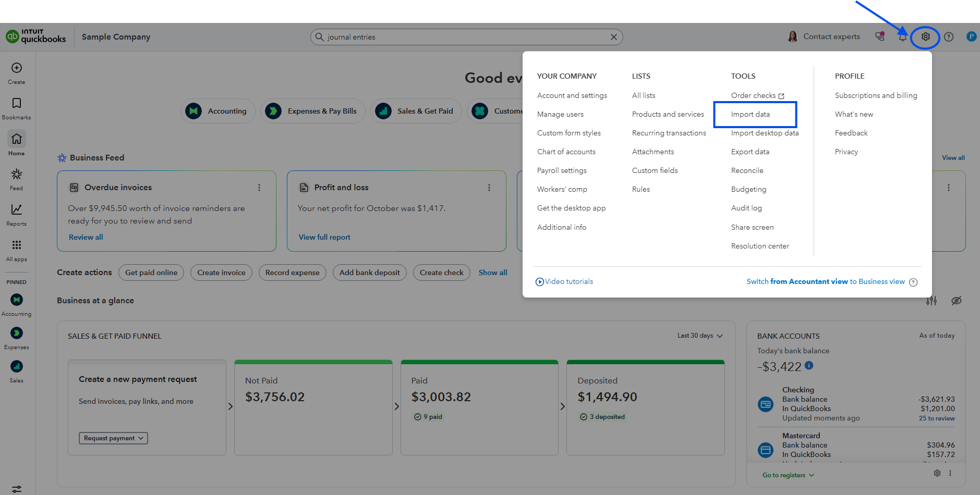Open Reports from the left sidebar
Screen dimensions: 980x495
click(x=16, y=210)
